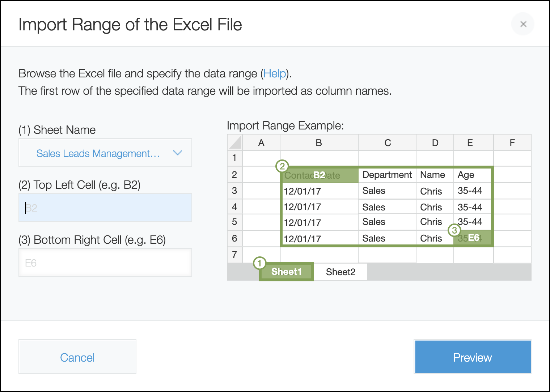Click the highlighted E6 cell in example
The height and width of the screenshot is (392, 550).
click(x=473, y=238)
